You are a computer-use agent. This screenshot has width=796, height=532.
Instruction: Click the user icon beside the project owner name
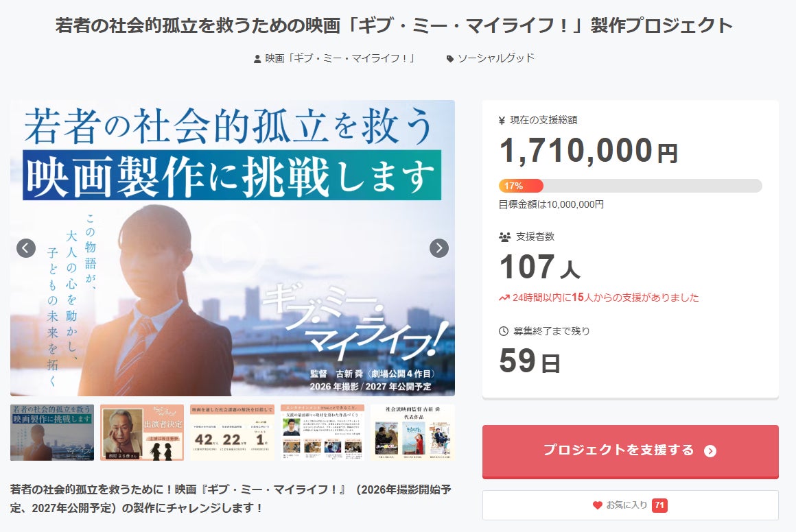[257, 59]
